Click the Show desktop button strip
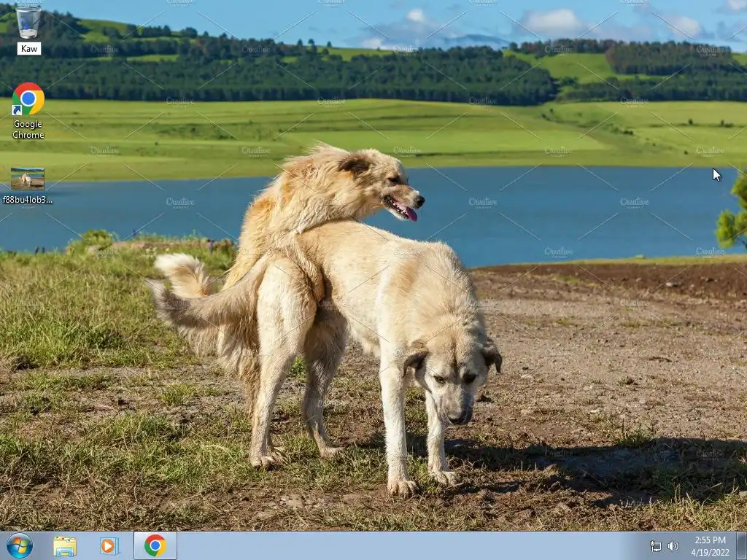 [741, 546]
